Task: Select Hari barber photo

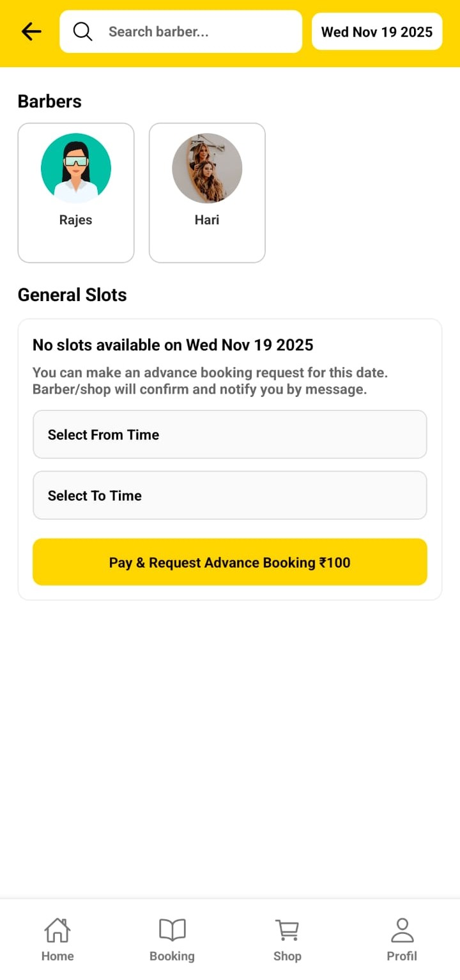Action: pos(207,168)
